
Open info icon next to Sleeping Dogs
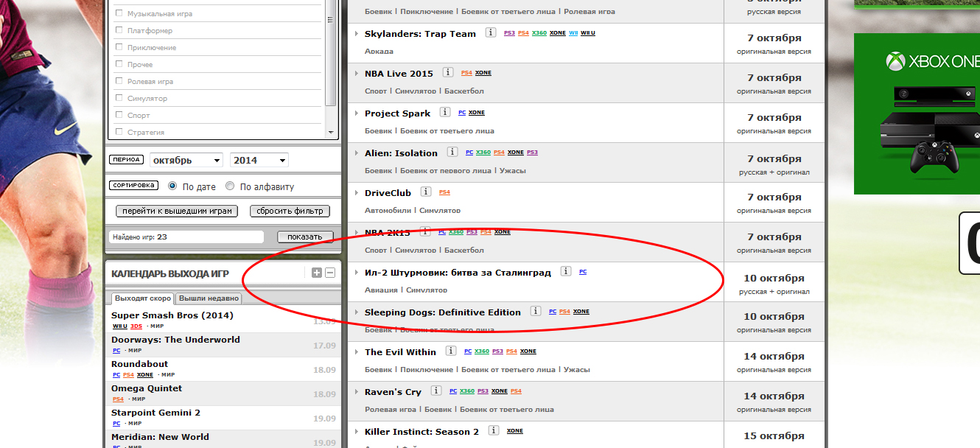(x=535, y=312)
